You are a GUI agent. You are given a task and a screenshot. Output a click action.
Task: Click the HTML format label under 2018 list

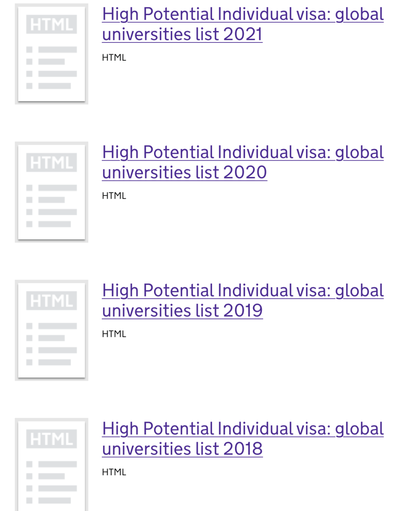point(114,472)
